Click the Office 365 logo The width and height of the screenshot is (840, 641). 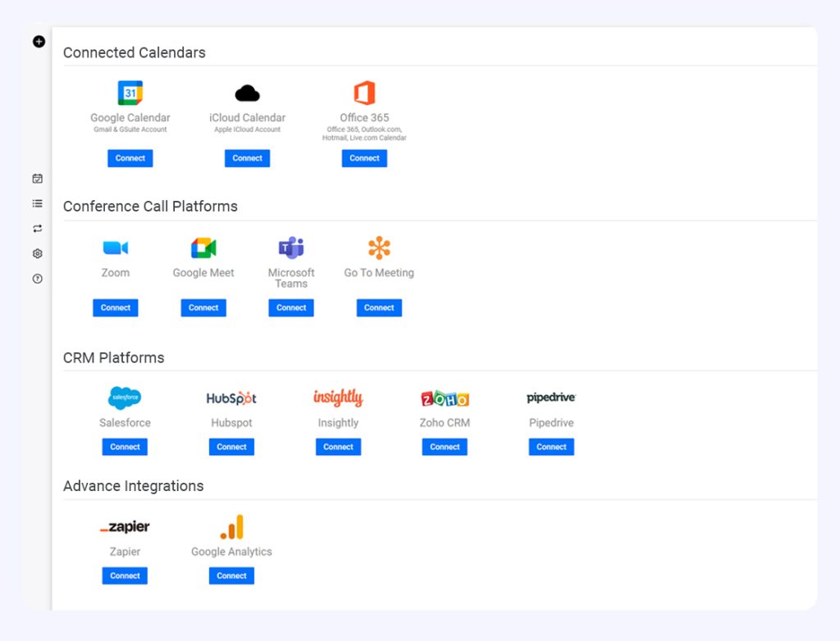pyautogui.click(x=364, y=93)
